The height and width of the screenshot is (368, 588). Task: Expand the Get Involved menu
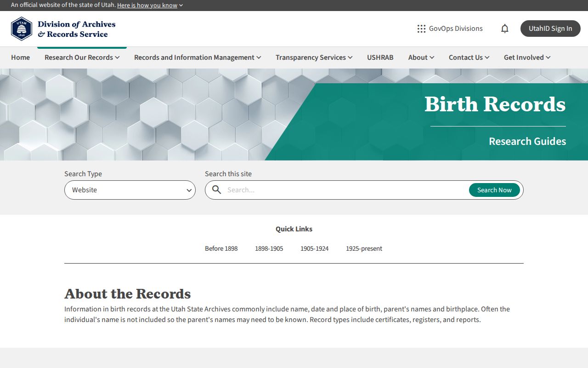tap(527, 57)
